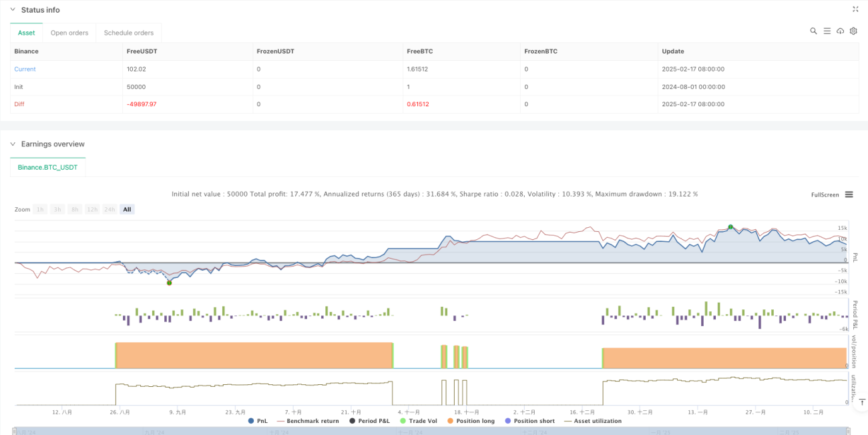The width and height of the screenshot is (868, 435).
Task: Click the search icon above the asset table
Action: (813, 31)
